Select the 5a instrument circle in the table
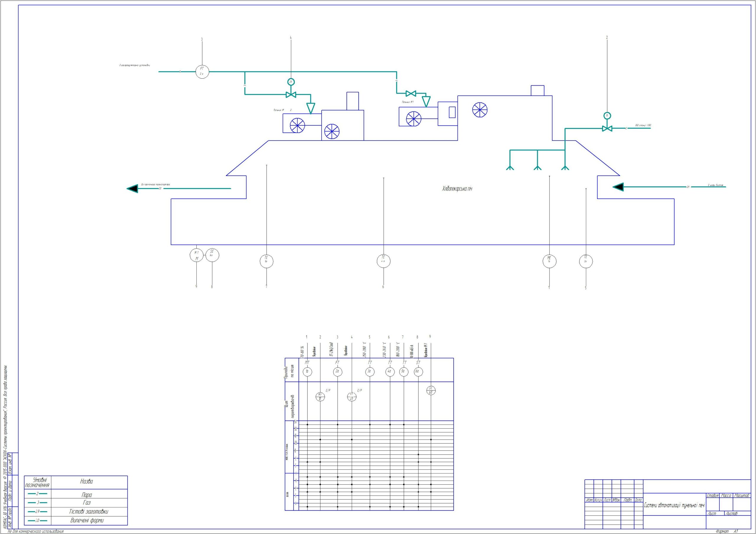Viewport: 756px width, 534px height. tap(404, 372)
